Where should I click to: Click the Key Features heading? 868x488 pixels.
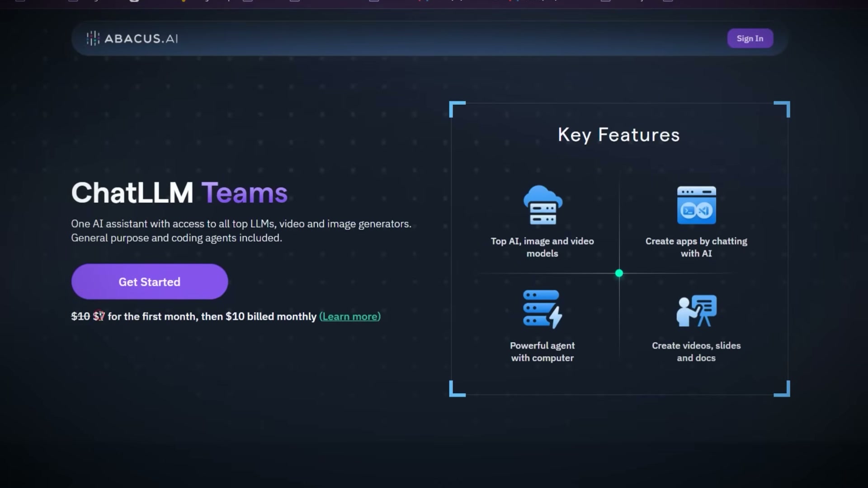click(x=619, y=135)
